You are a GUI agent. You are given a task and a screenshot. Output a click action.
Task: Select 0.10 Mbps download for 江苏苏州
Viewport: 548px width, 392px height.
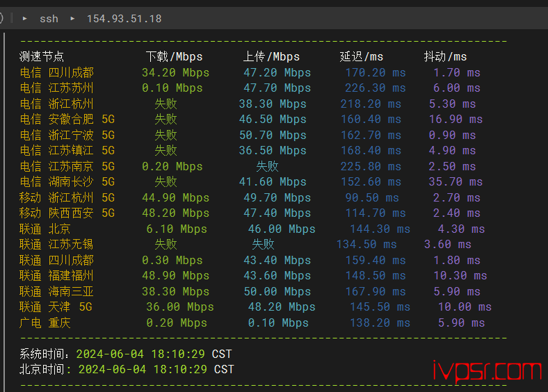point(172,88)
